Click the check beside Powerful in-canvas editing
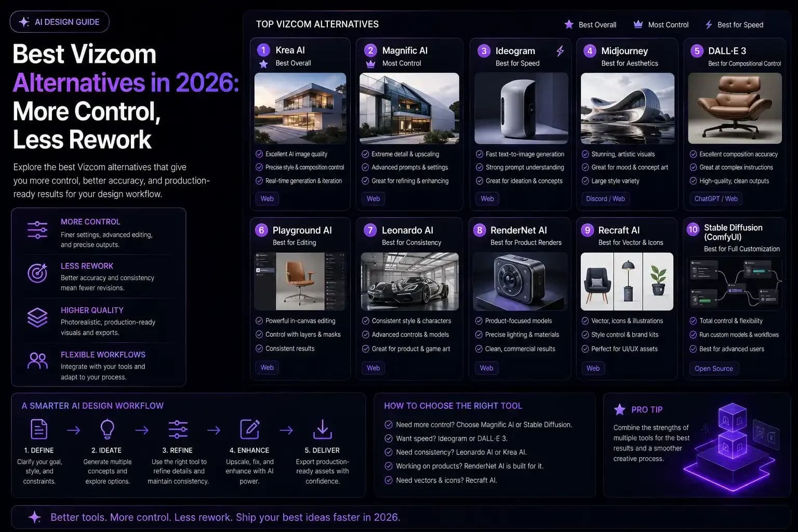This screenshot has width=798, height=532. (259, 321)
